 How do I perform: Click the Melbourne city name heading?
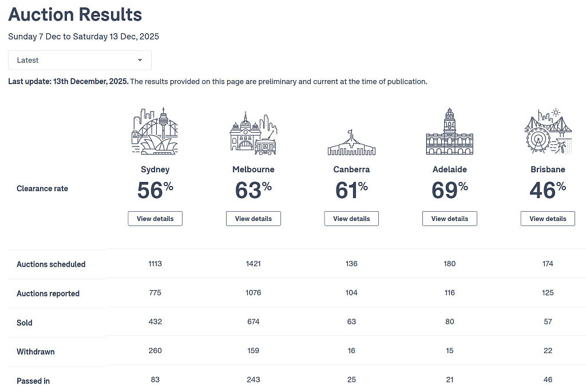coord(254,169)
